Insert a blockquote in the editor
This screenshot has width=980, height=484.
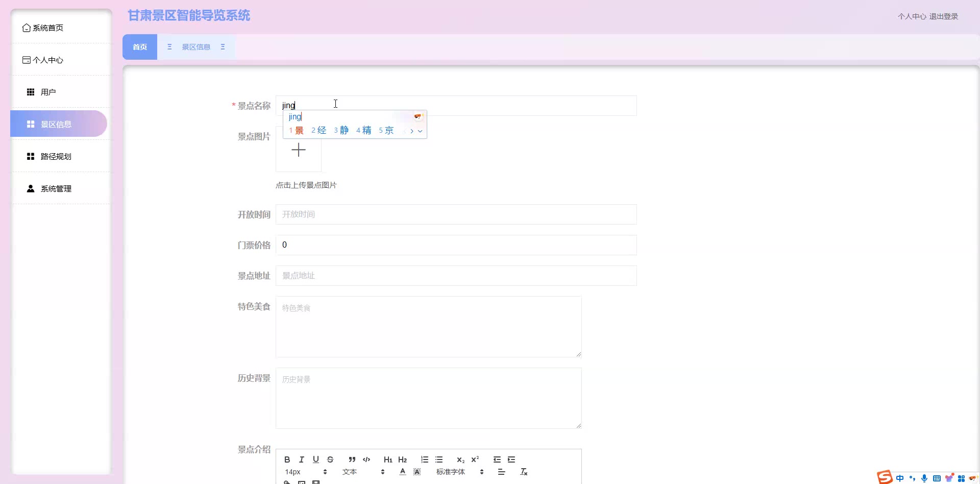(x=352, y=459)
